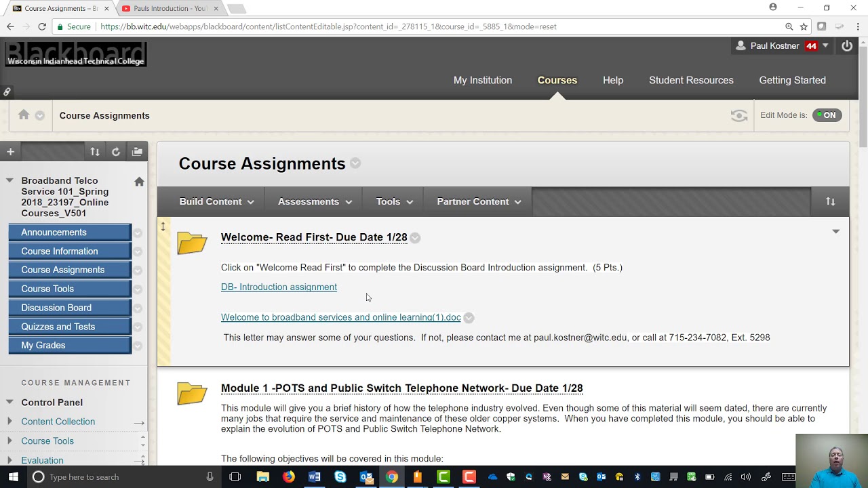Switch to the Pauls Introduction YouTube tab
Image resolution: width=868 pixels, height=488 pixels.
[x=170, y=8]
